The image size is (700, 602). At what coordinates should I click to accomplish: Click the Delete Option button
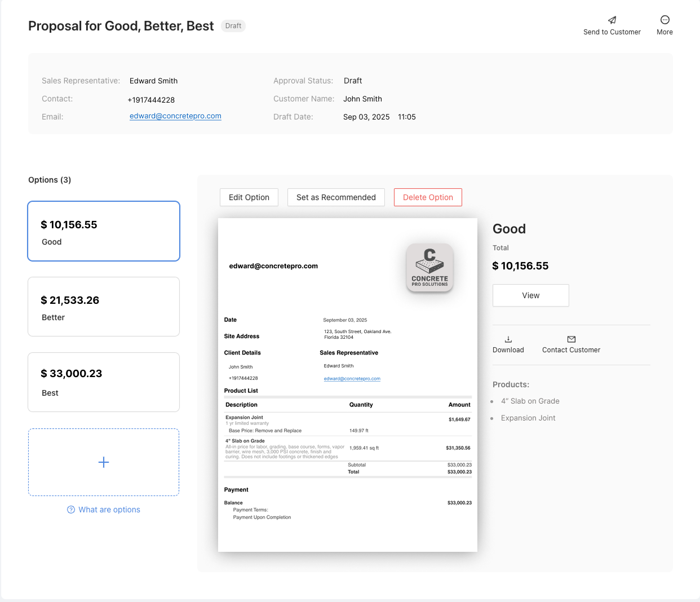click(x=428, y=197)
